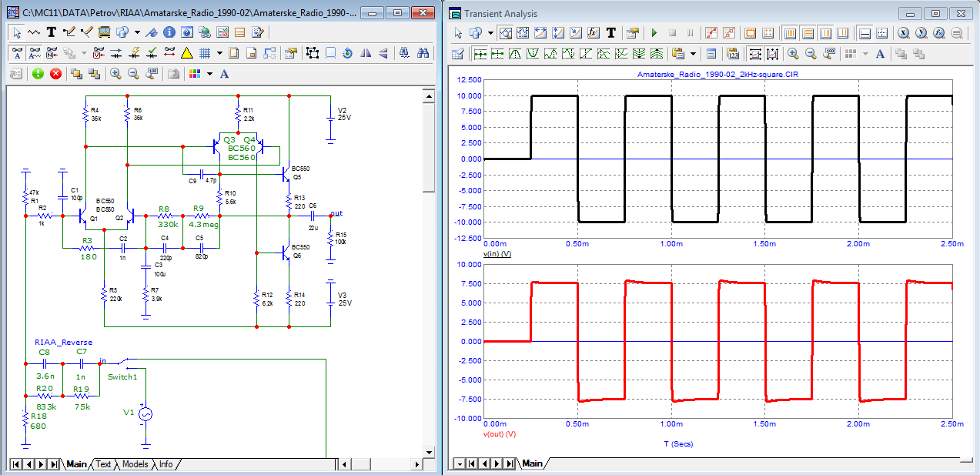Viewport: 980px width, 475px height.
Task: Open the binoculars Find icon
Action: coord(423,53)
